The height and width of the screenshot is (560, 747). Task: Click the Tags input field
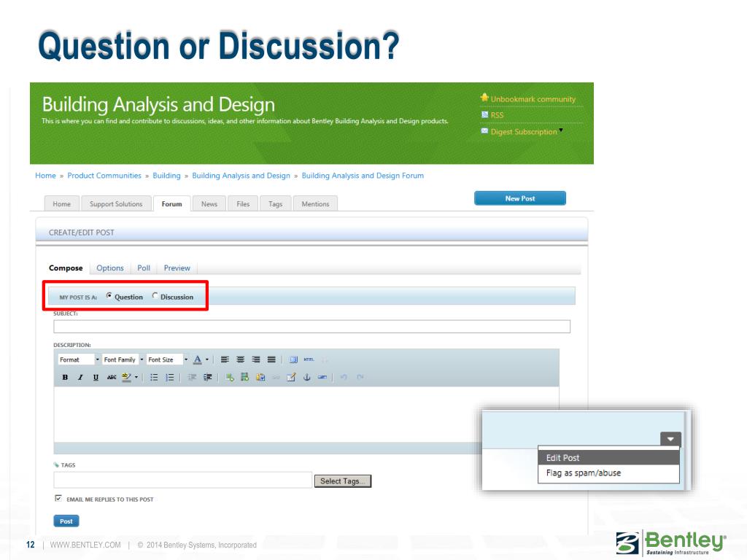tap(183, 480)
